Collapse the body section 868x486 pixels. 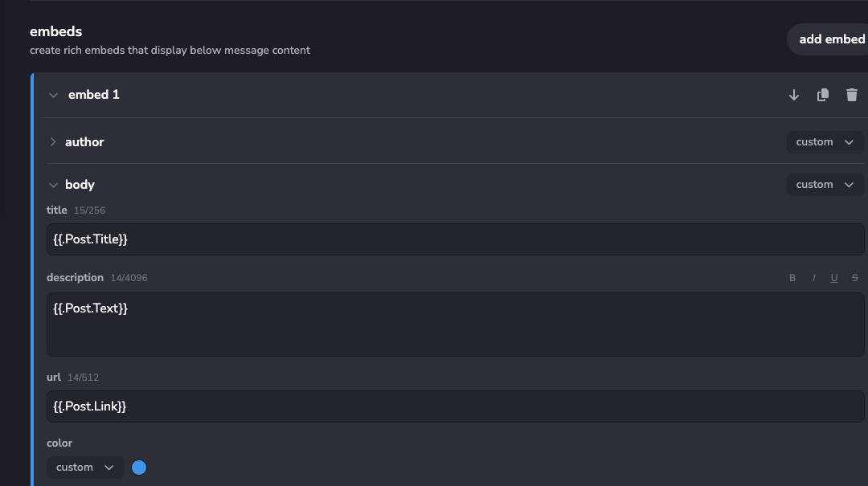(x=53, y=185)
